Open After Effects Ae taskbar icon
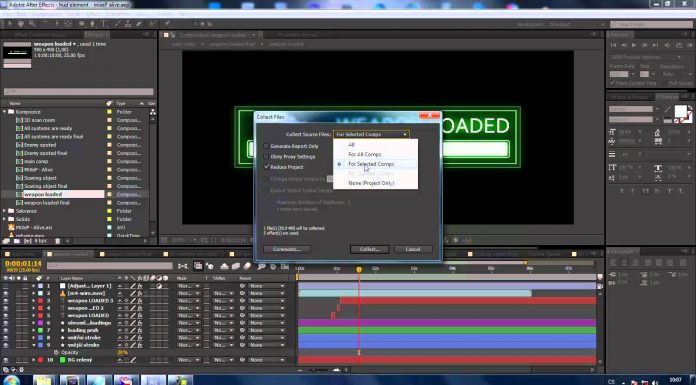This screenshot has height=385, width=696. coord(153,381)
